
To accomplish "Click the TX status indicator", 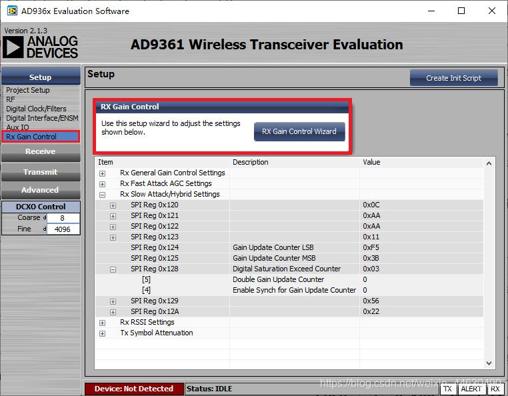I will pyautogui.click(x=447, y=389).
